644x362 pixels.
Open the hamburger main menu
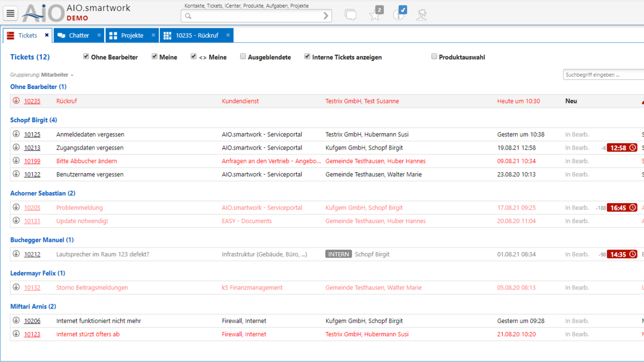(x=10, y=13)
